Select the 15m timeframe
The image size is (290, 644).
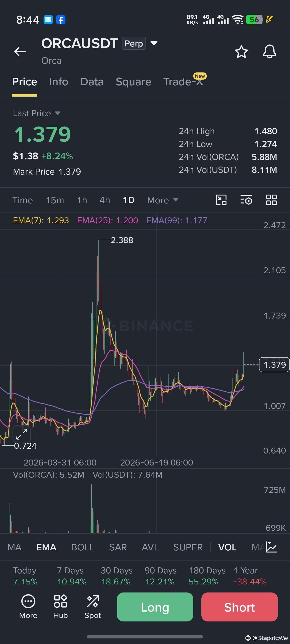(55, 200)
